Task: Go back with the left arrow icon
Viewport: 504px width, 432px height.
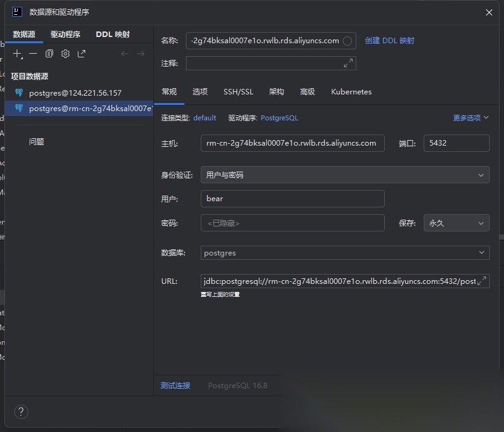Action: click(x=125, y=54)
